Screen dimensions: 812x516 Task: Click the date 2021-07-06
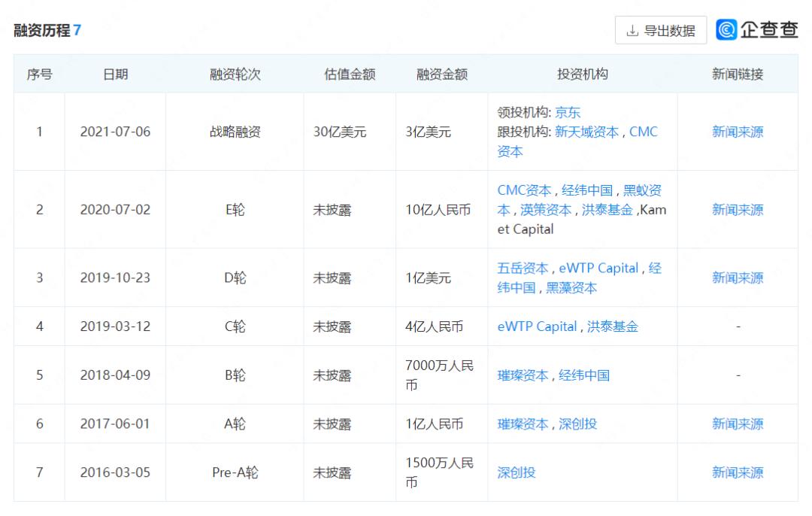(x=116, y=132)
